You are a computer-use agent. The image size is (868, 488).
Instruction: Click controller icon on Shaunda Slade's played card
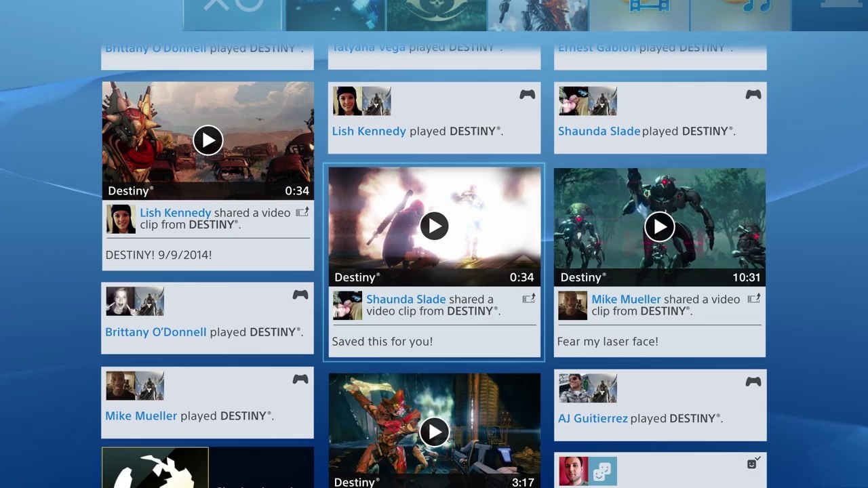(x=753, y=94)
